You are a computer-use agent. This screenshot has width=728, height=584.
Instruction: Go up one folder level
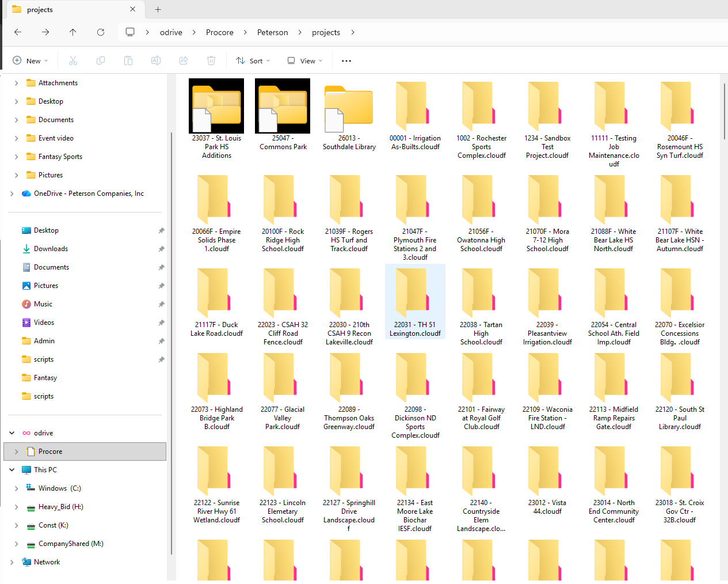click(73, 32)
